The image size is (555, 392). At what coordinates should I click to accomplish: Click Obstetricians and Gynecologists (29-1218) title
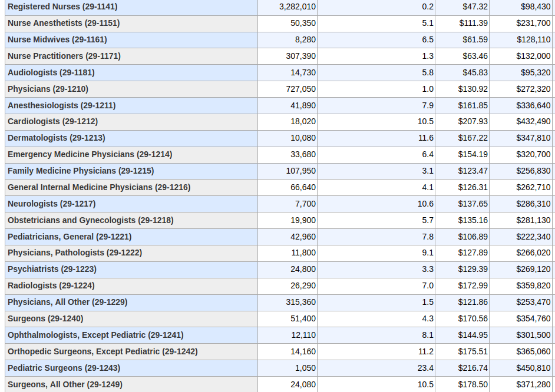91,220
